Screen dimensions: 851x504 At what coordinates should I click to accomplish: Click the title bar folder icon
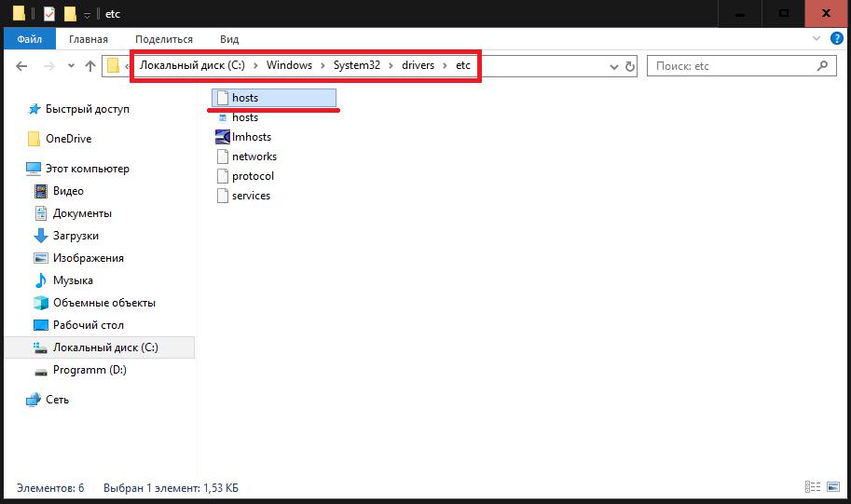pos(19,14)
